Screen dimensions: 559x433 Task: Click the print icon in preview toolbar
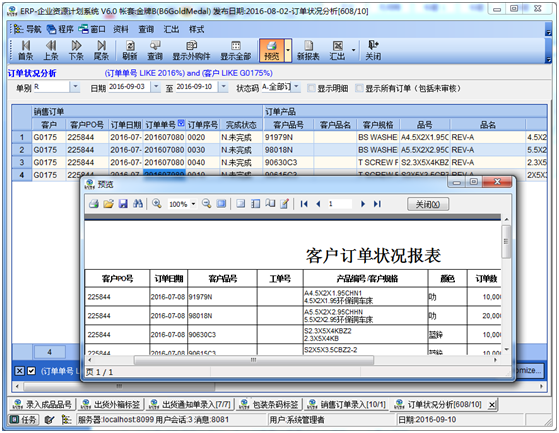[94, 204]
